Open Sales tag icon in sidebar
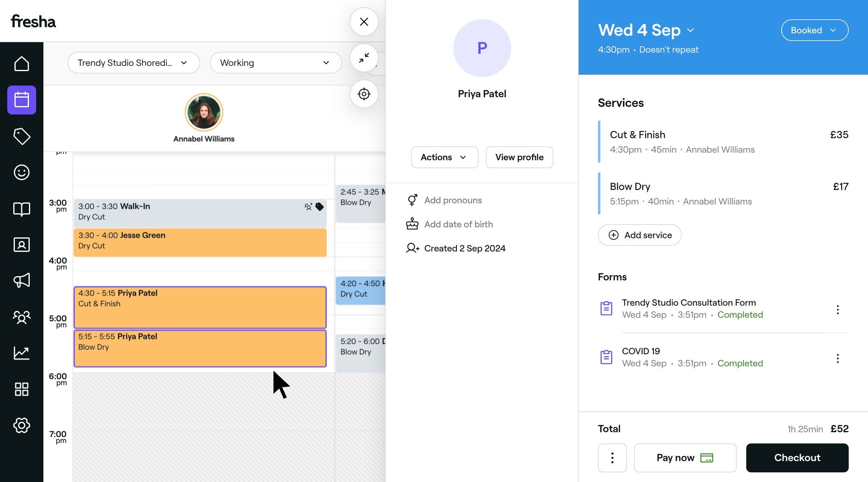This screenshot has height=482, width=868. tap(22, 136)
